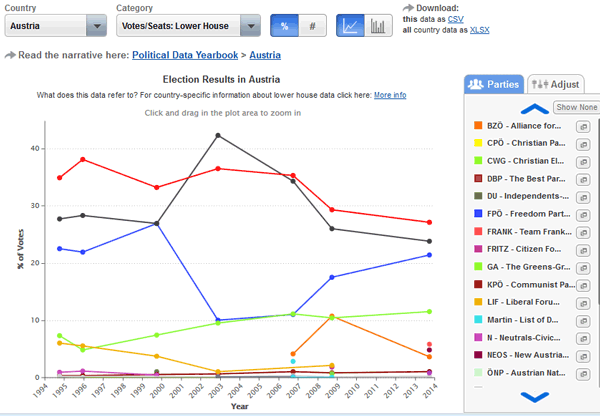Image resolution: width=600 pixels, height=416 pixels.
Task: Download all country data as XLSX
Action: pos(479,30)
